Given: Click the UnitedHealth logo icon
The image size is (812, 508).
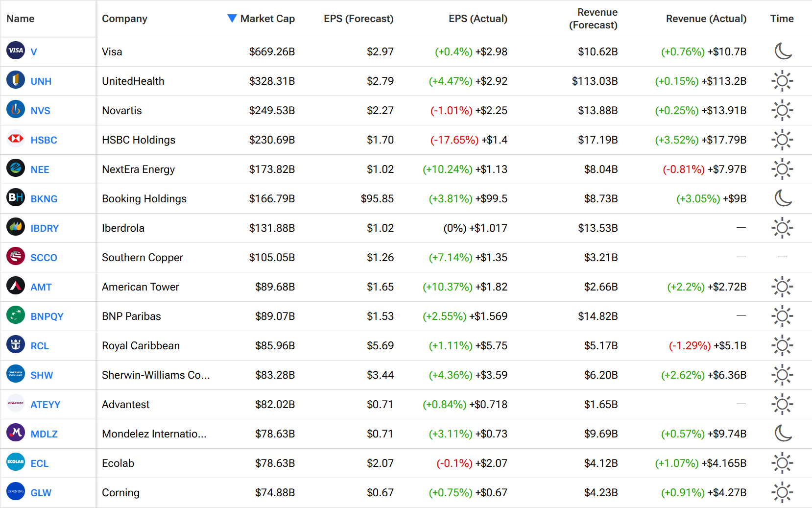Looking at the screenshot, I should (16, 80).
